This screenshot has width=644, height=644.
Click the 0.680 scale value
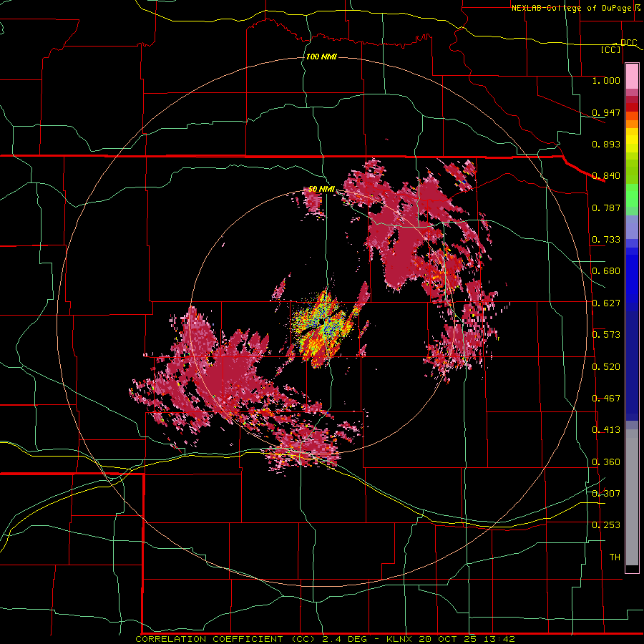coord(606,270)
